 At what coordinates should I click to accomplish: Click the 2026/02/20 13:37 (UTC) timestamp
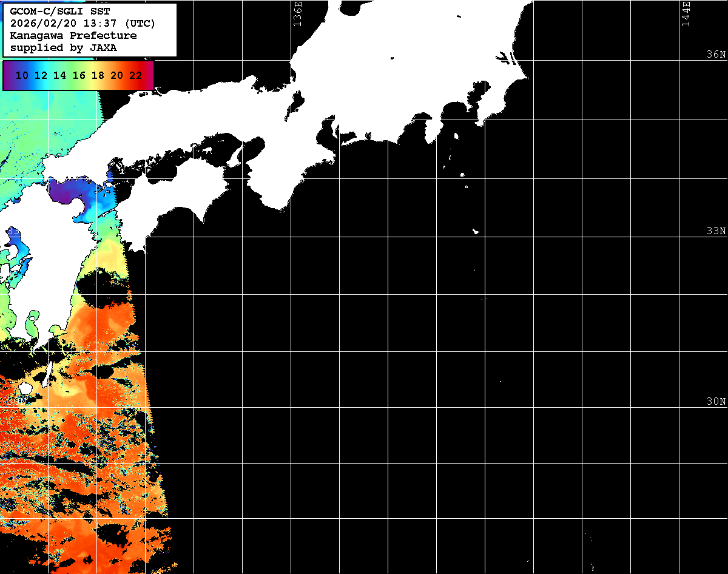(x=83, y=24)
